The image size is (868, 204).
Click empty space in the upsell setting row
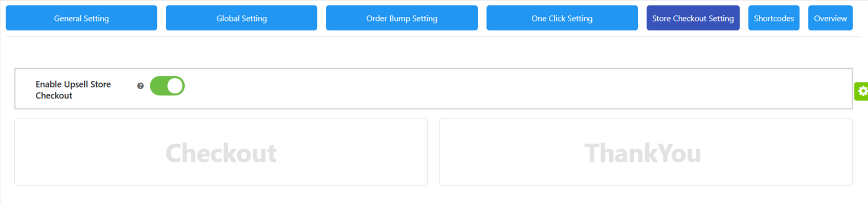[x=511, y=89]
